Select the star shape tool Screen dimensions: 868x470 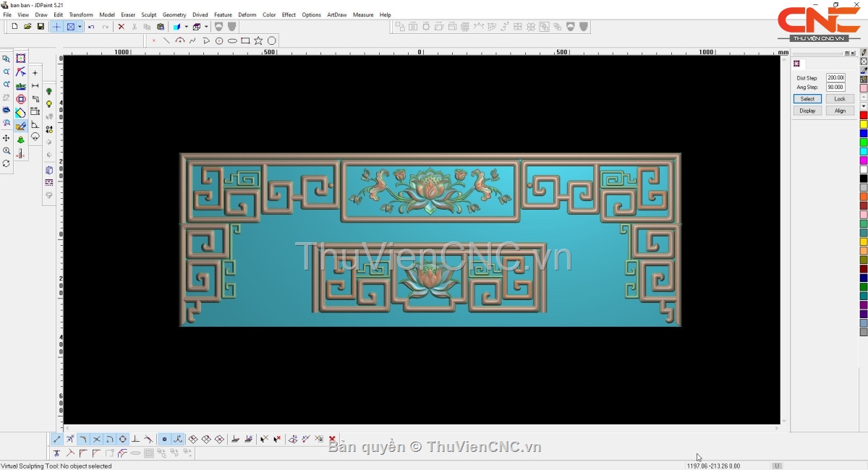tap(258, 41)
